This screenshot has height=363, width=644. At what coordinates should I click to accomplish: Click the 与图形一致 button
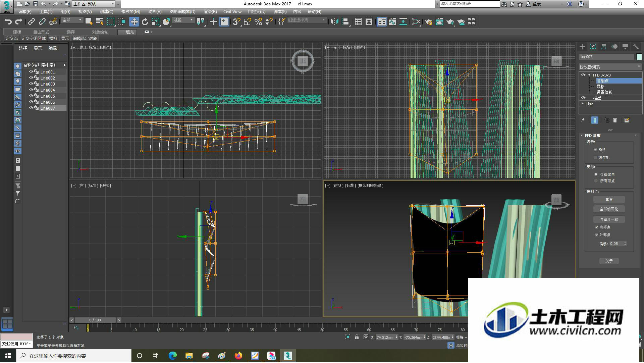tap(609, 219)
